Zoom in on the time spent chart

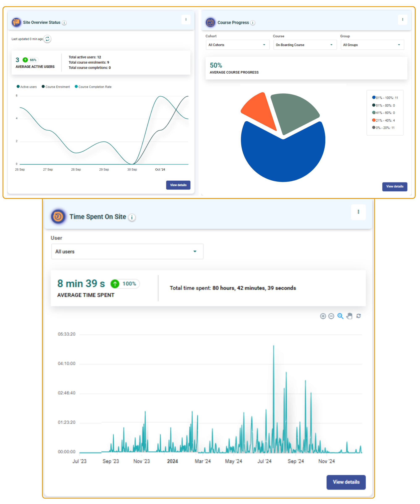(323, 316)
